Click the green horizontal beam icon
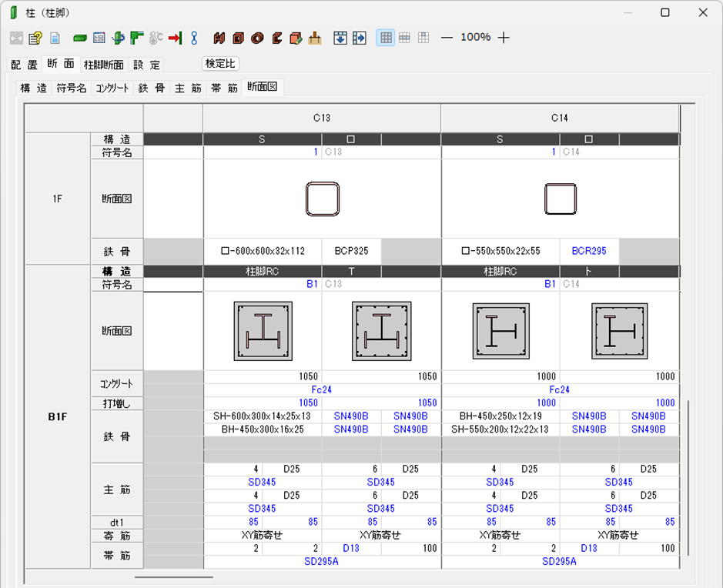 (79, 38)
